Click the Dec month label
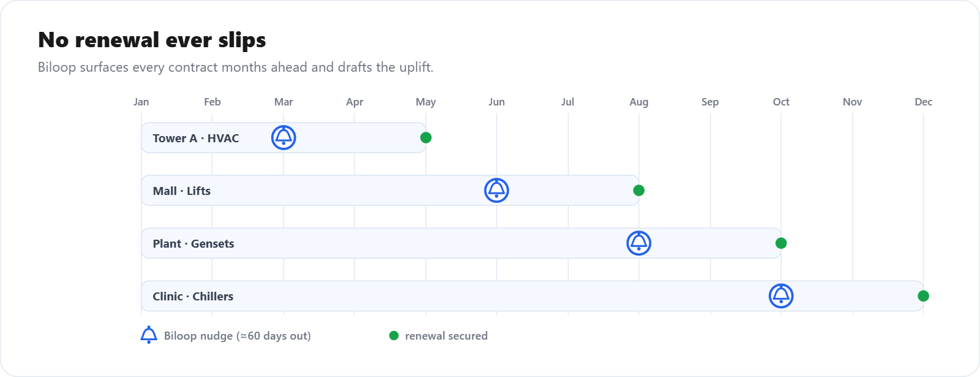The width and height of the screenshot is (980, 377). 923,102
